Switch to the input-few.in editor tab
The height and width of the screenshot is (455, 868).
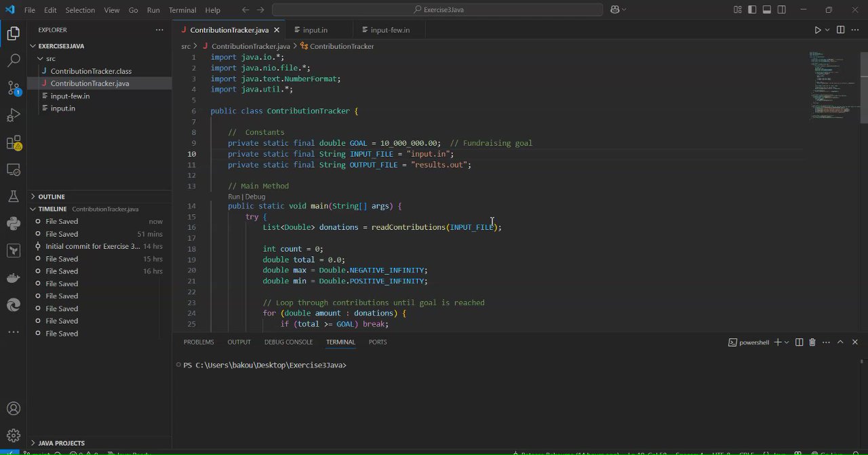(x=389, y=30)
